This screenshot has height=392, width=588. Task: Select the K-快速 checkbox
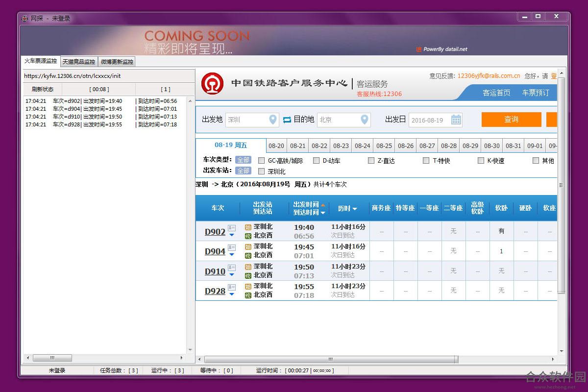[x=481, y=160]
